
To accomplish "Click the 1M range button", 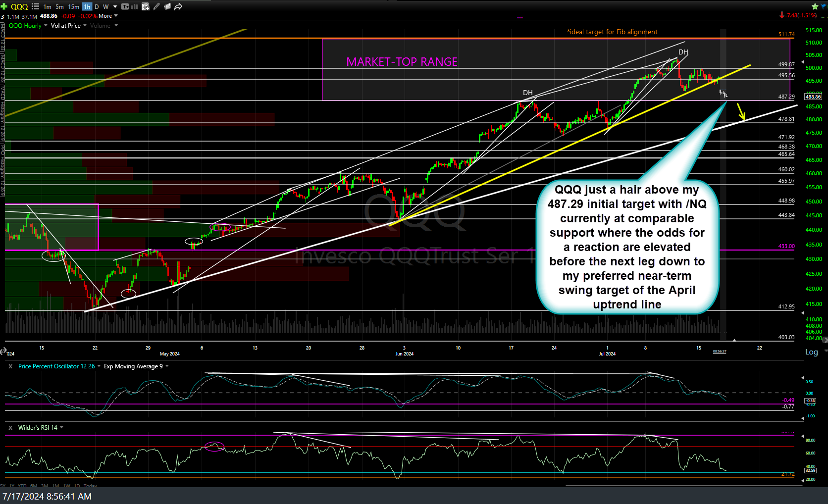I will [55, 486].
